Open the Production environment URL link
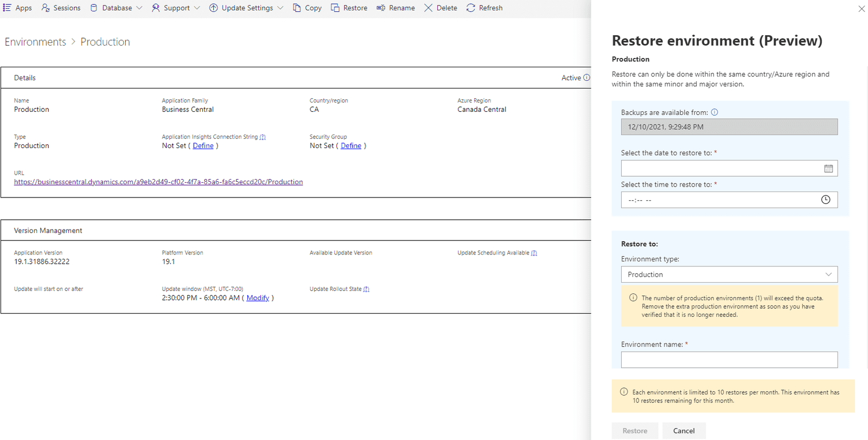Image resolution: width=868 pixels, height=440 pixels. coord(158,182)
